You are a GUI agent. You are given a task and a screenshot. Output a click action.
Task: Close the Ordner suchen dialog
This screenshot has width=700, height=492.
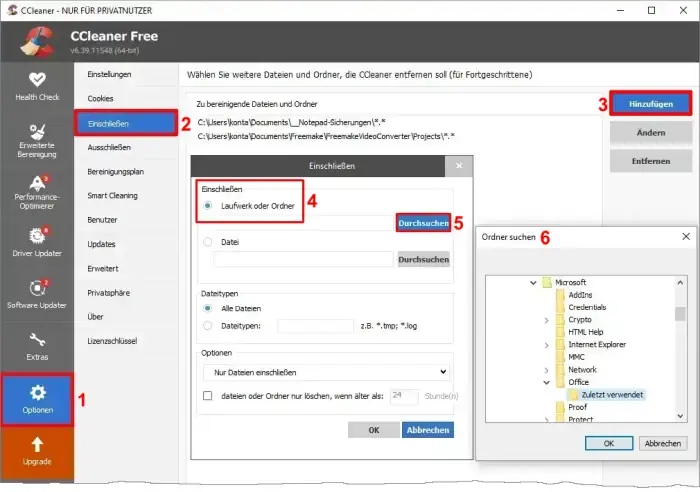686,236
